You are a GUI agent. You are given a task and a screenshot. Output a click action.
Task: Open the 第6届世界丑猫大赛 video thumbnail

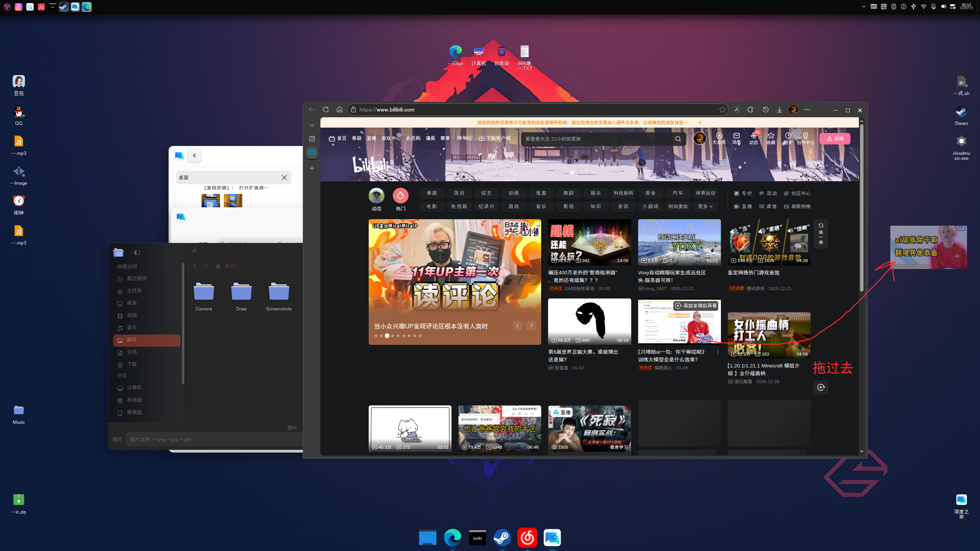pyautogui.click(x=589, y=321)
